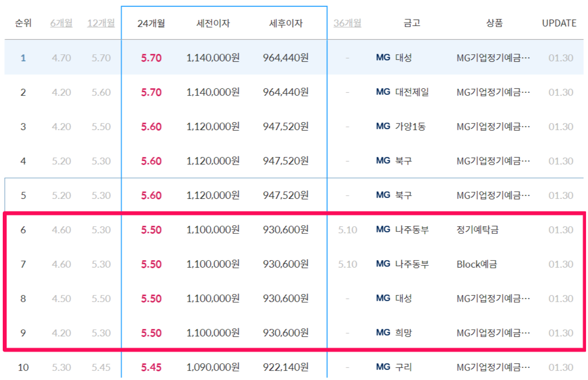Click the MG logo in rank 1 row
The image size is (588, 380).
[x=383, y=58]
